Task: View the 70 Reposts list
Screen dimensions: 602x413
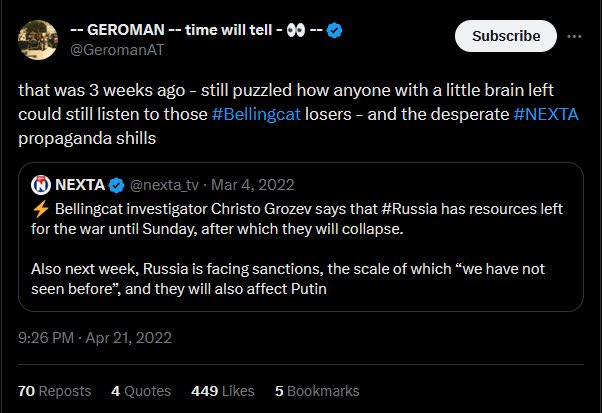Action: coord(55,391)
